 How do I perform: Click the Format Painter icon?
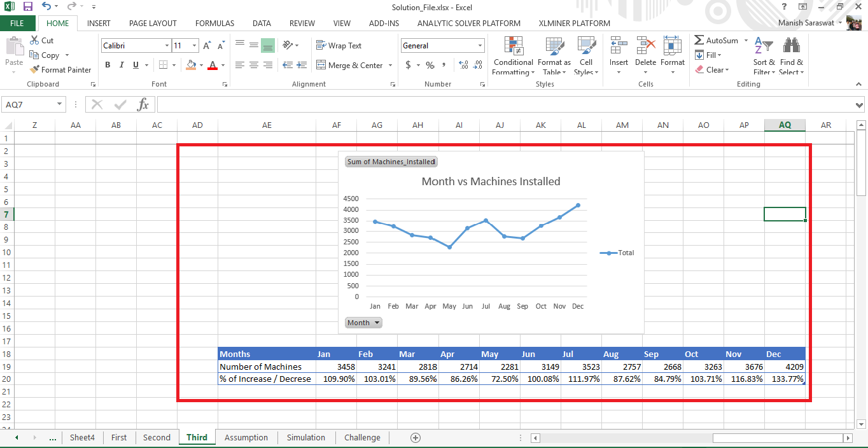[x=35, y=69]
